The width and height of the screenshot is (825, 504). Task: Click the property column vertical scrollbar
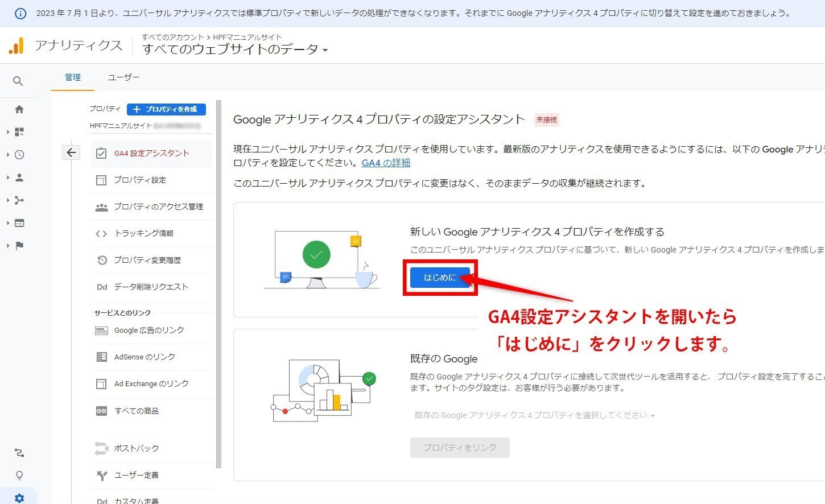[x=219, y=284]
